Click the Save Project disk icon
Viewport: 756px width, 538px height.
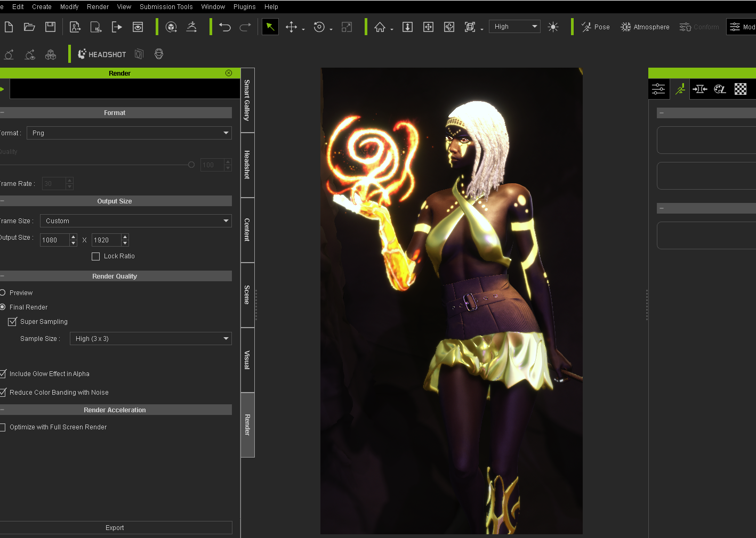point(50,27)
